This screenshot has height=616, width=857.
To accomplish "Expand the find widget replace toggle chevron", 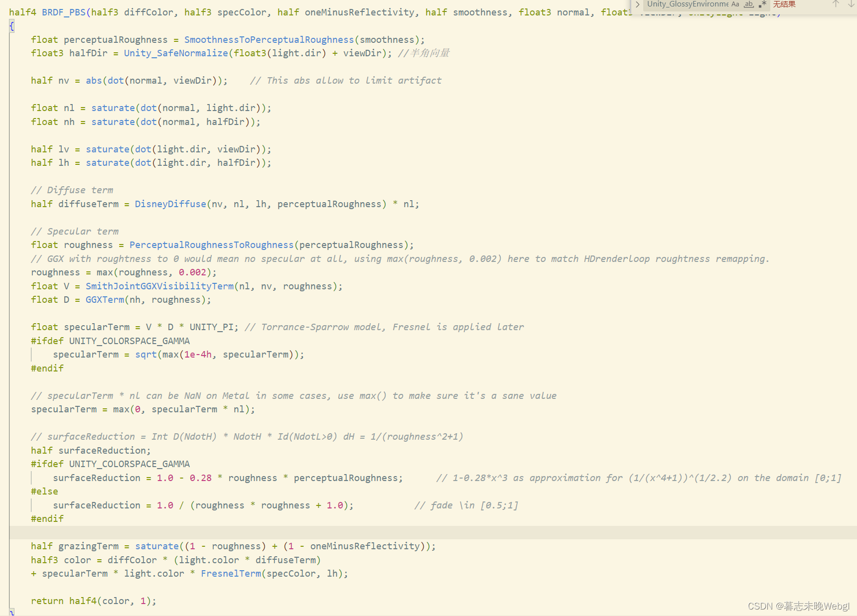I will (x=637, y=4).
